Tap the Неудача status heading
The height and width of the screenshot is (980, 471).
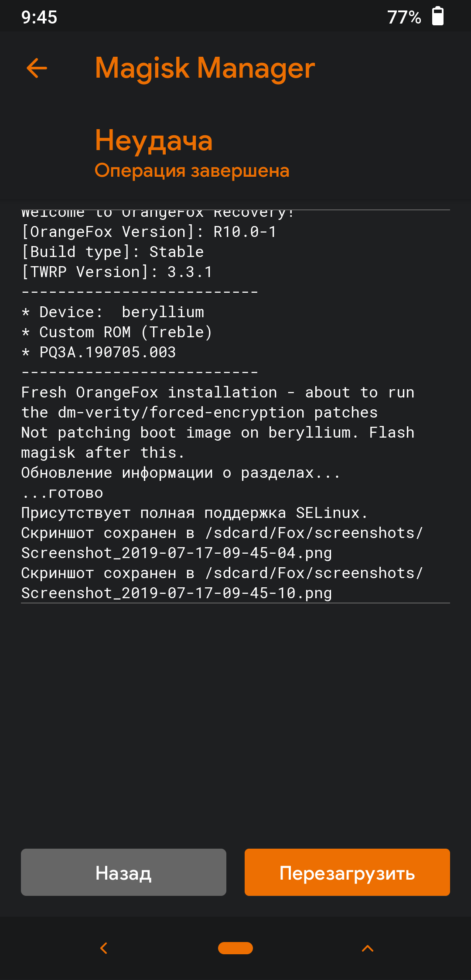pos(154,140)
